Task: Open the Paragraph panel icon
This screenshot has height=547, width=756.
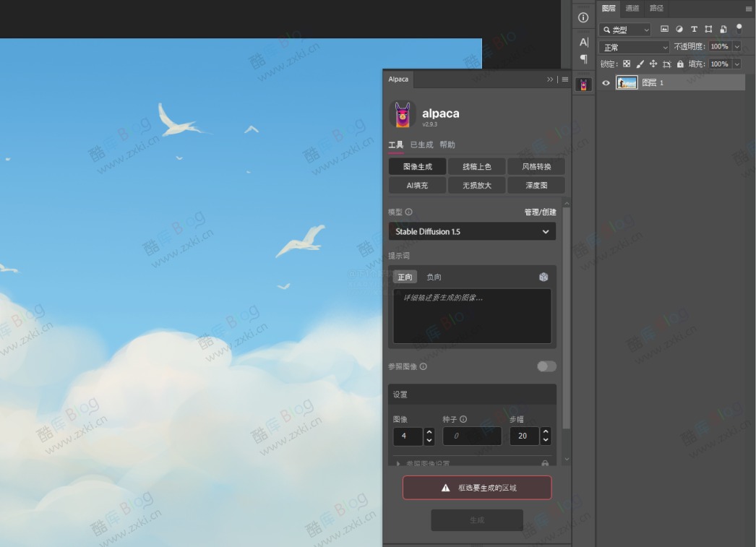Action: [x=583, y=59]
